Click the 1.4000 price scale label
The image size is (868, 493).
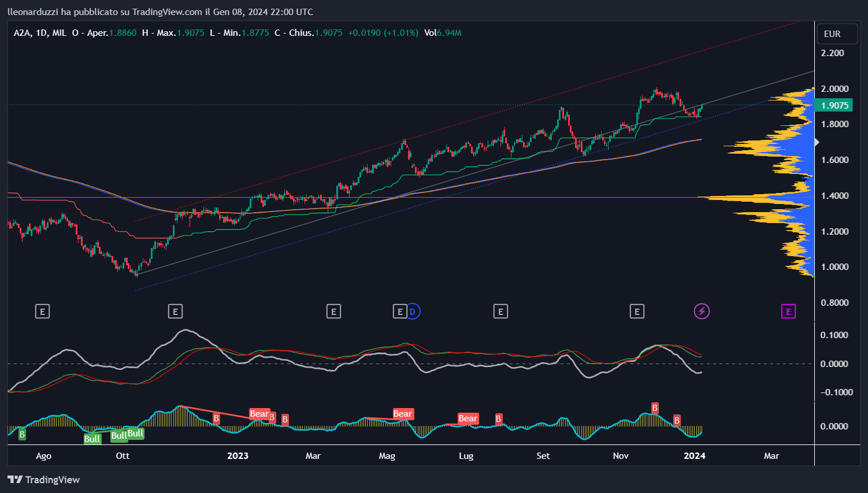click(x=835, y=196)
